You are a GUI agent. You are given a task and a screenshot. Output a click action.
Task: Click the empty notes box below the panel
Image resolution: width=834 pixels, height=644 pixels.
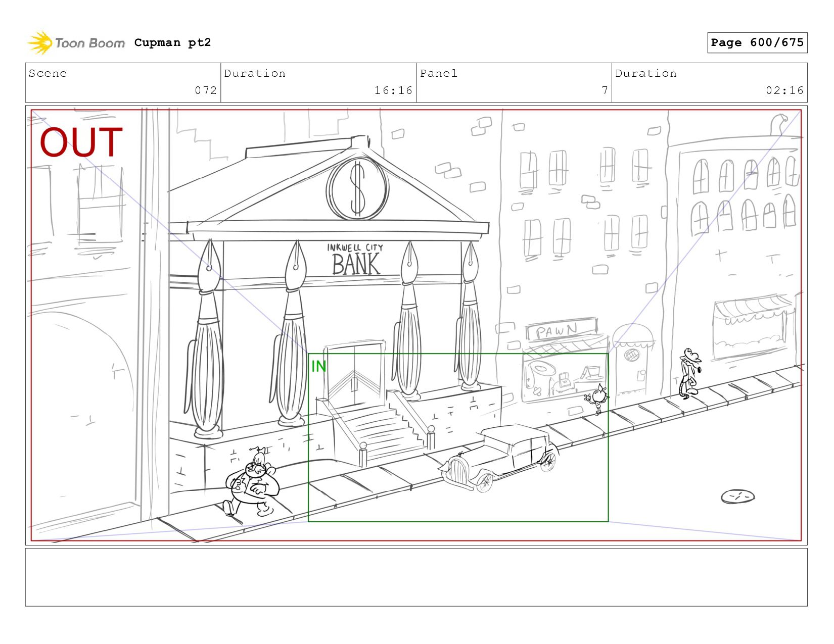pyautogui.click(x=416, y=577)
